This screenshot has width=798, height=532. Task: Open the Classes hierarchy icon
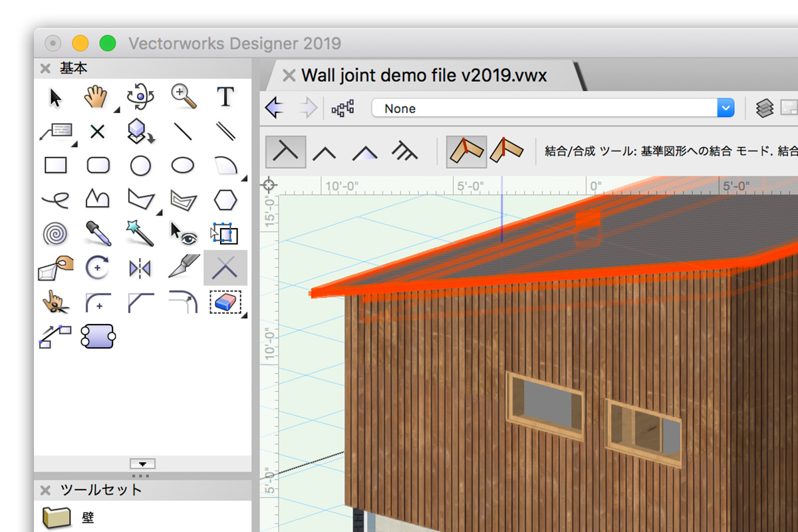(343, 108)
